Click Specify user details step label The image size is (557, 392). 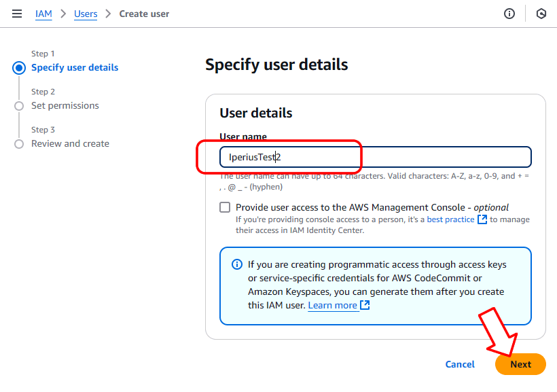[x=75, y=67]
